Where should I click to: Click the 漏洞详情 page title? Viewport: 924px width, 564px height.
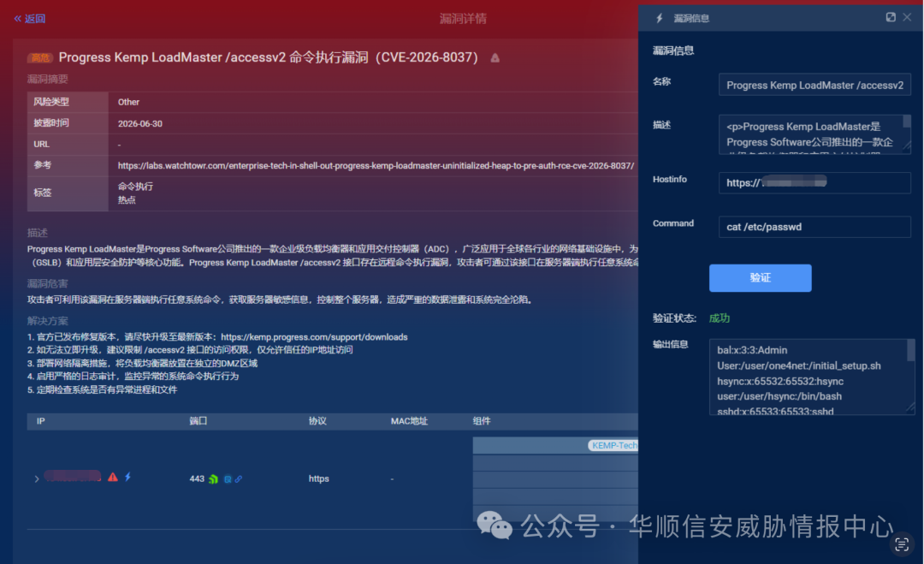(463, 19)
